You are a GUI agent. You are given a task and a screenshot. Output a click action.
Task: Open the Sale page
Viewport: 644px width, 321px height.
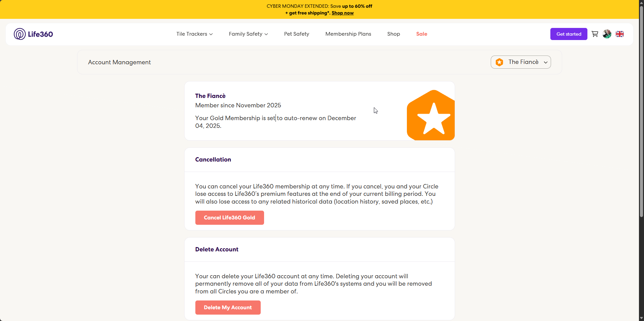click(421, 34)
